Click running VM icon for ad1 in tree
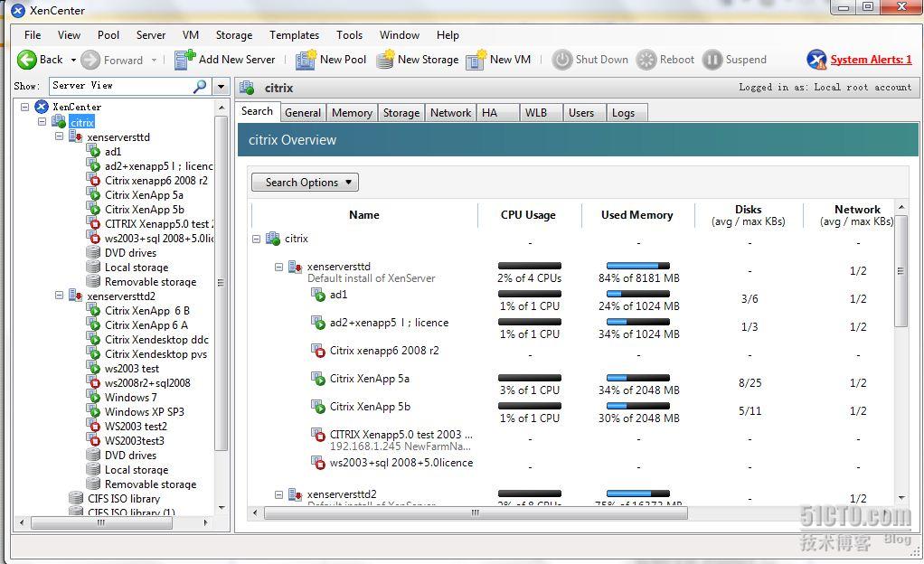 94,151
